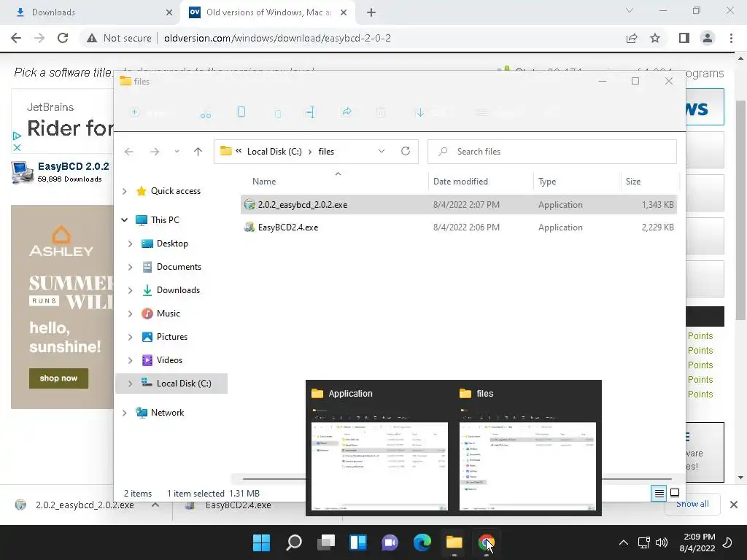Expand Music tree node

click(130, 314)
